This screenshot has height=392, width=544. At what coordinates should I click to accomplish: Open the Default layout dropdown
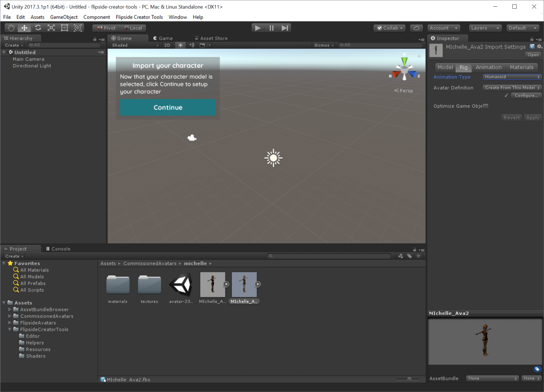pyautogui.click(x=523, y=28)
